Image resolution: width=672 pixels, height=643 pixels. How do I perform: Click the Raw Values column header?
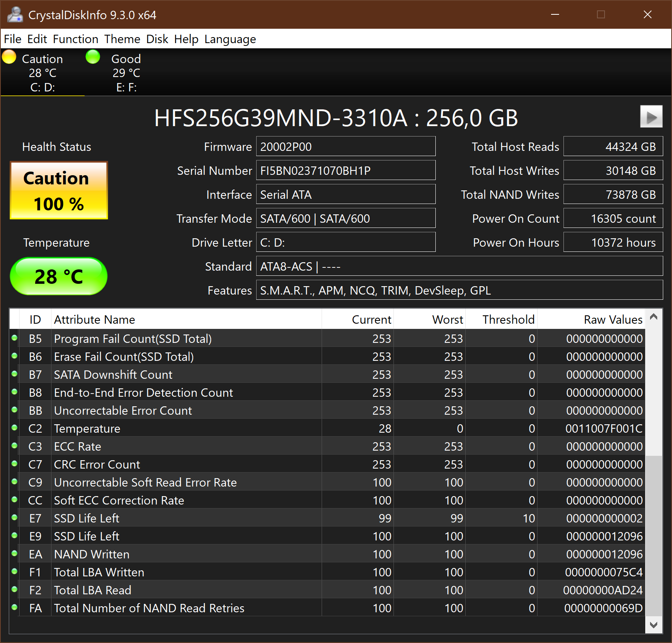pos(613,319)
